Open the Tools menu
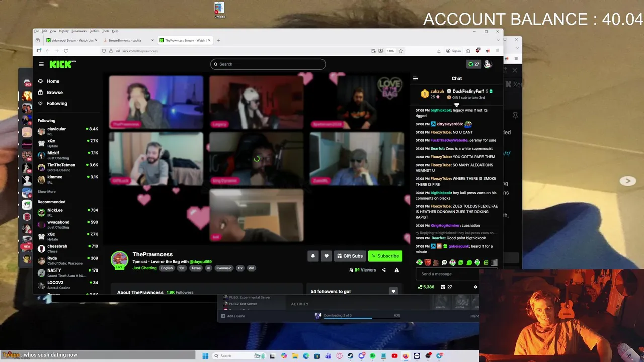Viewport: 644px width, 362px height. click(x=105, y=31)
